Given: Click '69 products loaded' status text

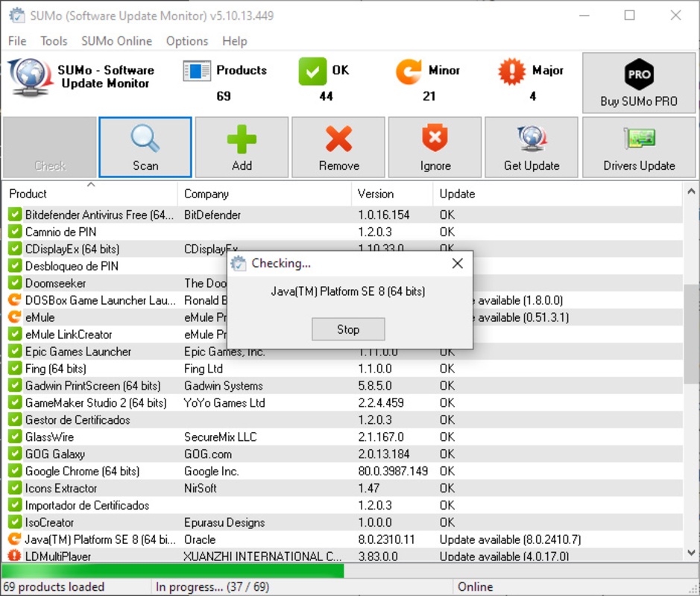Looking at the screenshot, I should [54, 586].
